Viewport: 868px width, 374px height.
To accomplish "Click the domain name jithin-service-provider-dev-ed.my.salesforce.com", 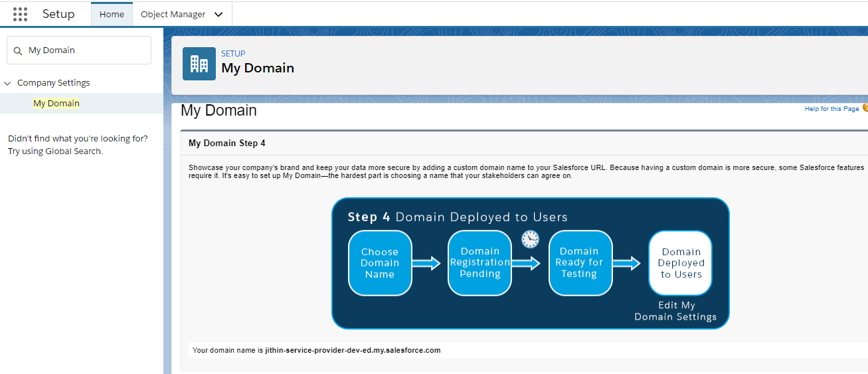I will point(353,350).
